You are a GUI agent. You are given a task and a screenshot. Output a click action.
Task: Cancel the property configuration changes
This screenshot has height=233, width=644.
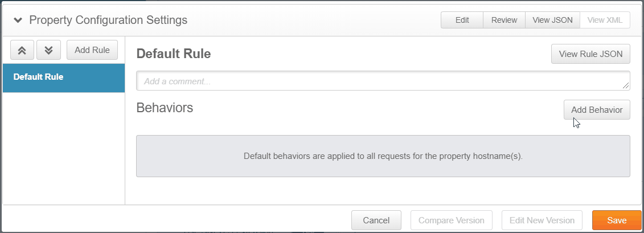pos(376,220)
